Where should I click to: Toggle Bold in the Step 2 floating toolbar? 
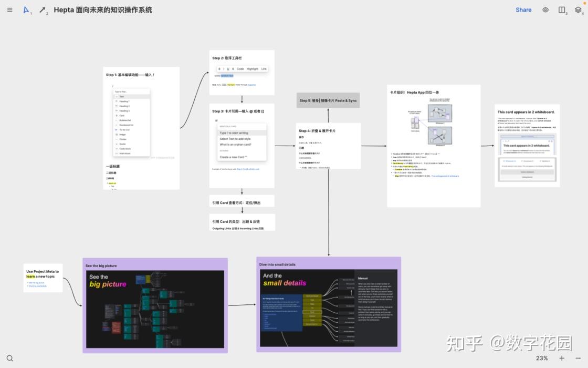click(x=219, y=69)
